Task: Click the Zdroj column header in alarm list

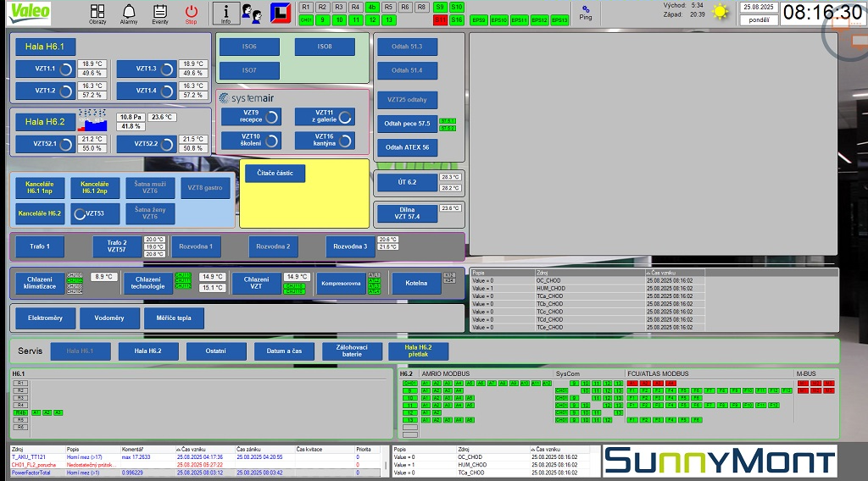Action: tap(19, 449)
